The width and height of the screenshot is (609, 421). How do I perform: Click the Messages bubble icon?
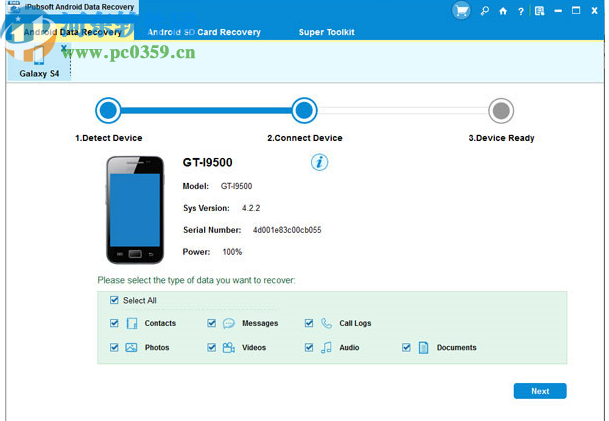[x=229, y=323]
